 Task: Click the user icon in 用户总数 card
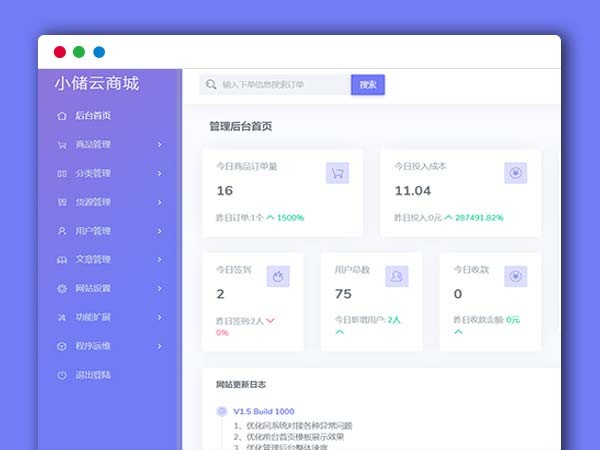(x=397, y=276)
